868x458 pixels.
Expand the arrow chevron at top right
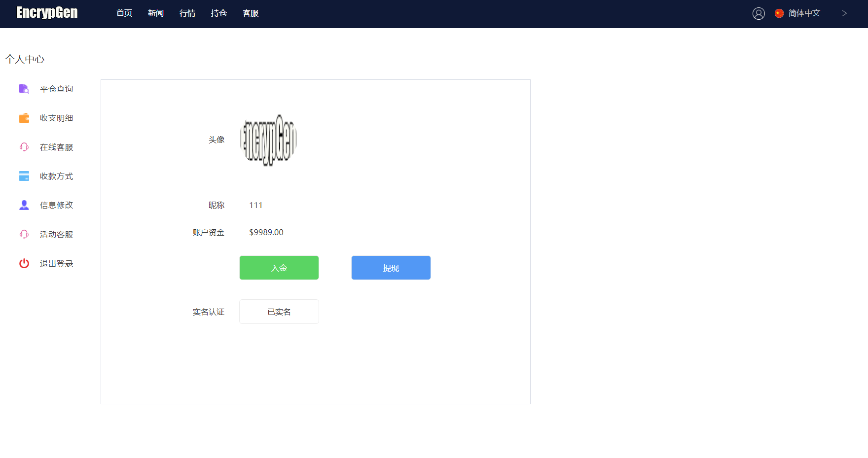844,13
